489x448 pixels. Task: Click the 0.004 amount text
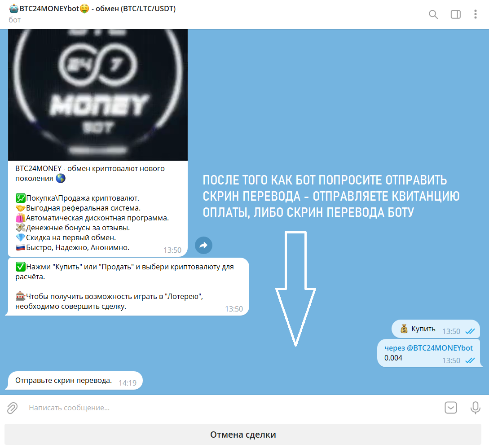(393, 358)
